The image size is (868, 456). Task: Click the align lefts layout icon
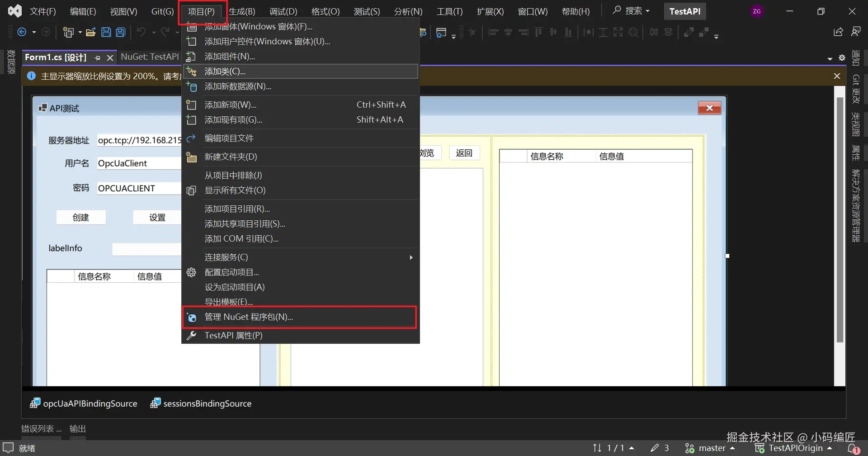493,32
